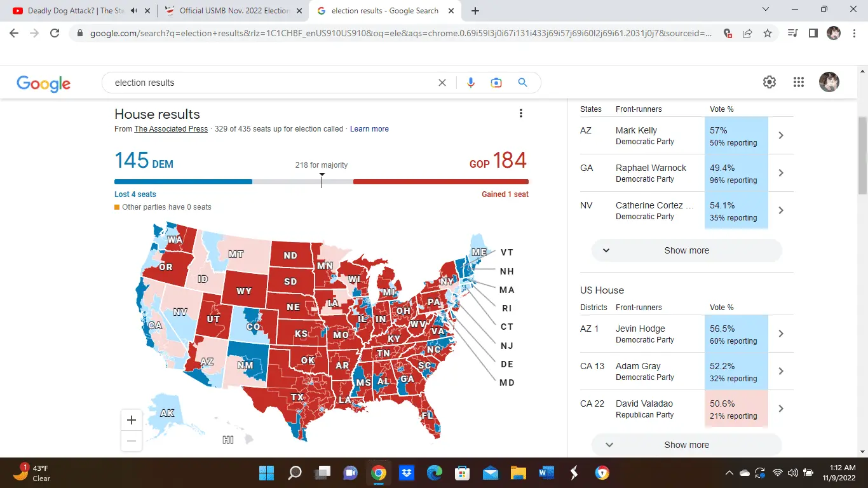Select Texas (TX) on the map

click(x=297, y=398)
